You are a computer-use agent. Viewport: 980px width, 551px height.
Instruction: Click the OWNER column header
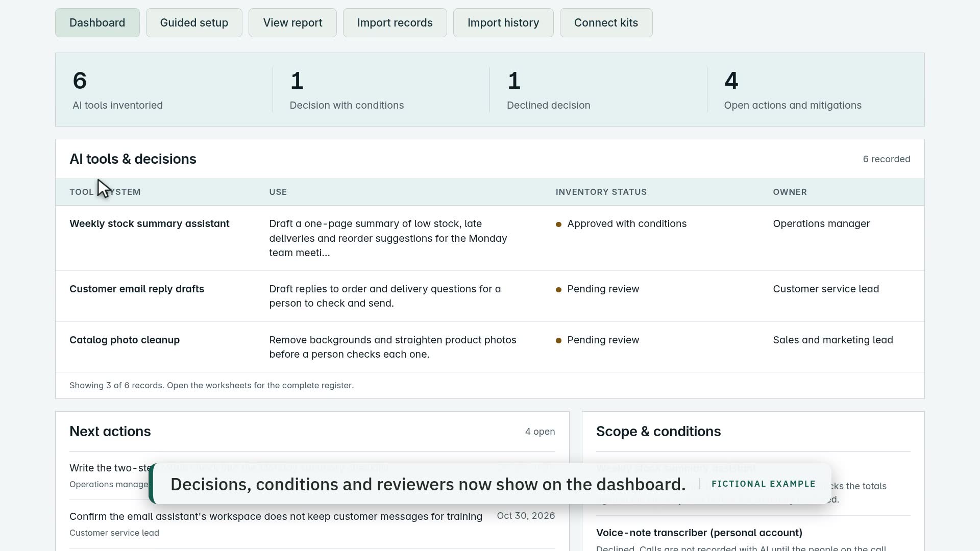(790, 192)
